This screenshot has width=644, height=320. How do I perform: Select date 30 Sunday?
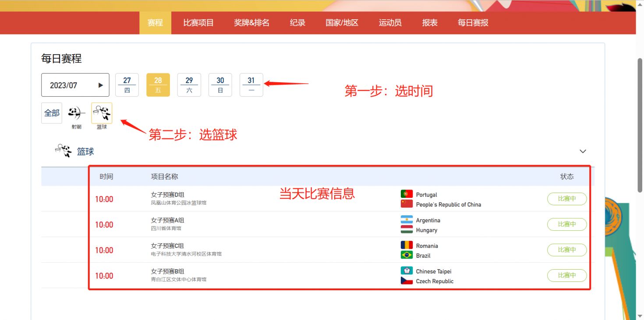click(220, 85)
